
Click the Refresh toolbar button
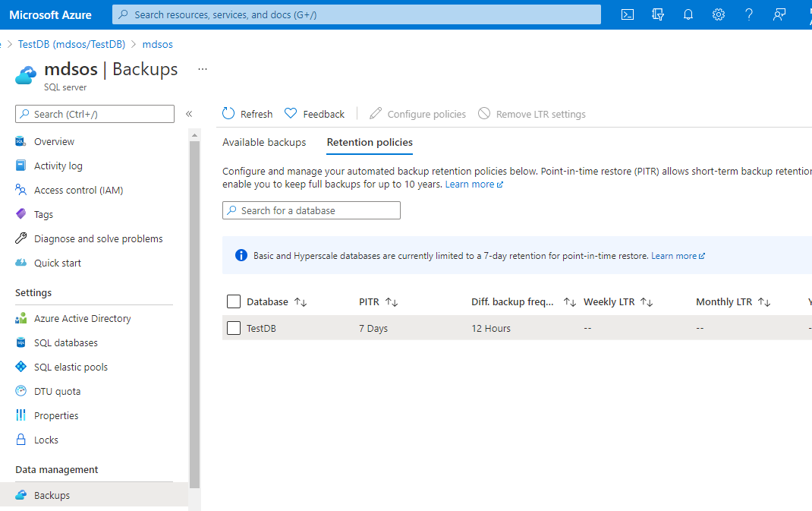point(247,114)
